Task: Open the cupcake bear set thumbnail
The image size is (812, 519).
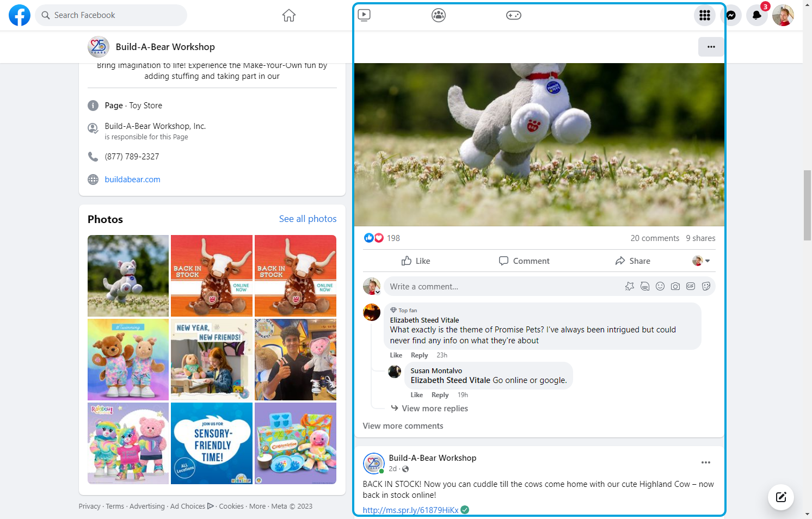Action: (x=296, y=443)
